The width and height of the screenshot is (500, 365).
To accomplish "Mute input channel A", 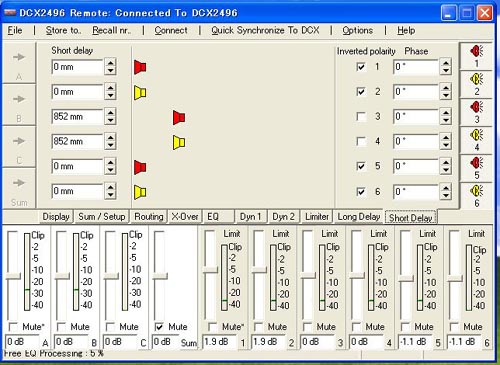I will pos(14,326).
